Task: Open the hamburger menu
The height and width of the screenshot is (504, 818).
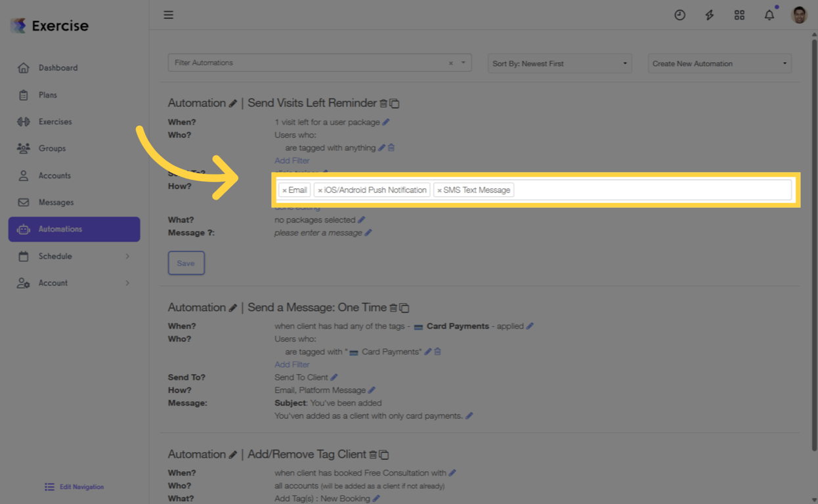Action: tap(168, 14)
